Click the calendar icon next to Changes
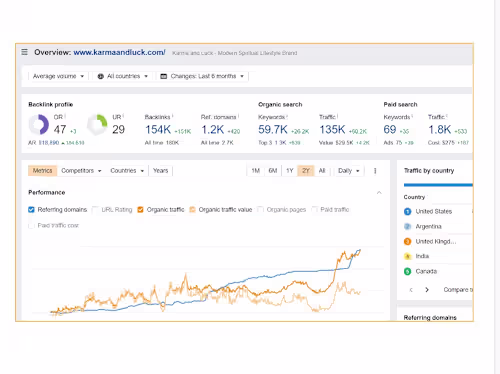Viewport: 500px width, 374px height. tap(163, 76)
